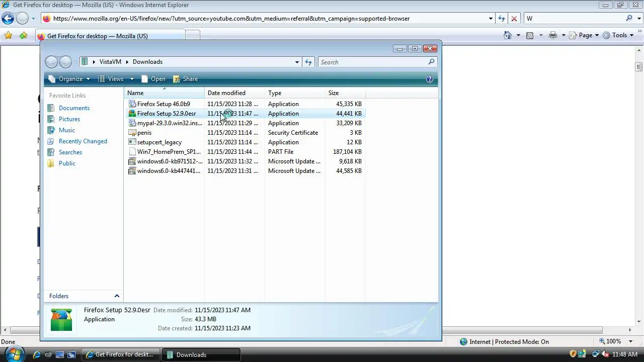Viewport: 644px width, 362px height.
Task: Open IE search provider dropdown arrow
Action: point(638,19)
